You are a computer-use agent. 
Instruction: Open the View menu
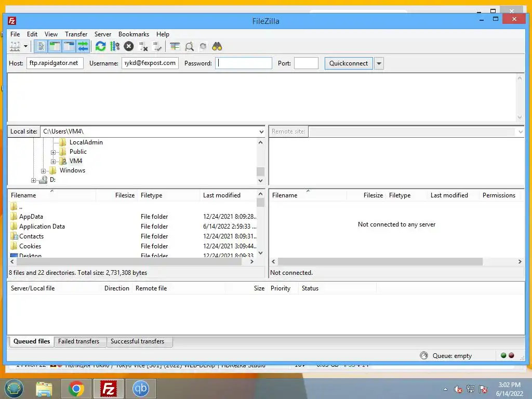[x=51, y=34]
